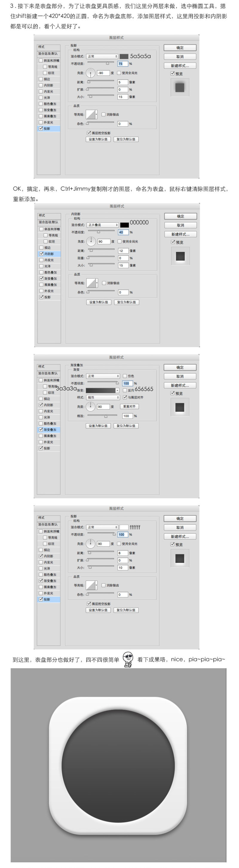239x868 pixels.
Task: Click 确定 in the ffffff drop shadow dialog
Action: coord(180,518)
